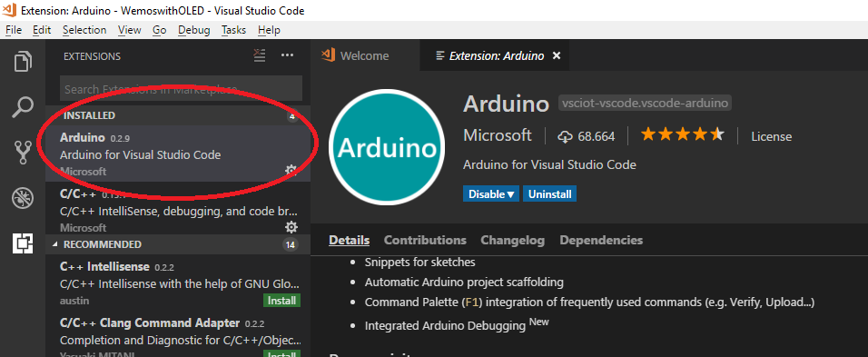Select the Arduino extension in installed list
The image size is (868, 357).
pos(178,154)
